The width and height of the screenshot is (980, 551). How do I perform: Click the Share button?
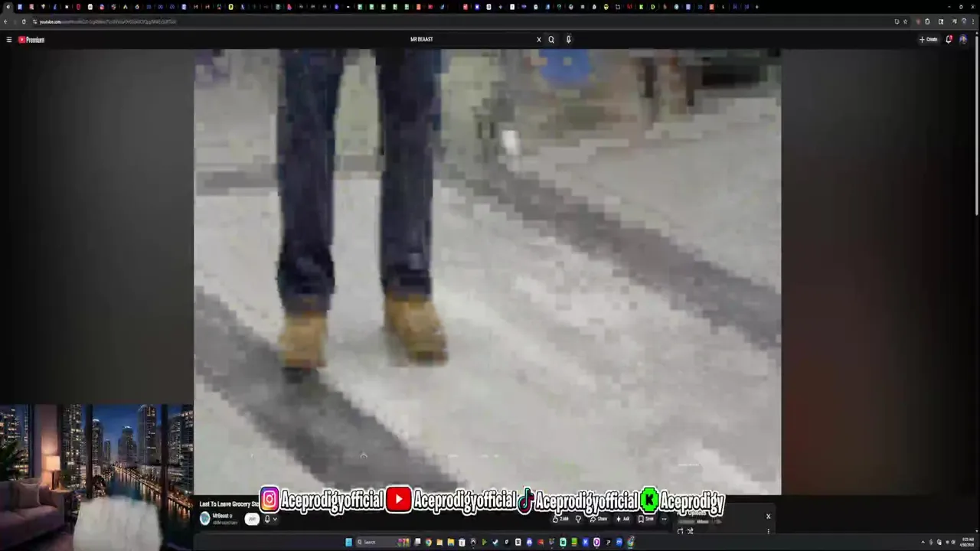tap(599, 519)
